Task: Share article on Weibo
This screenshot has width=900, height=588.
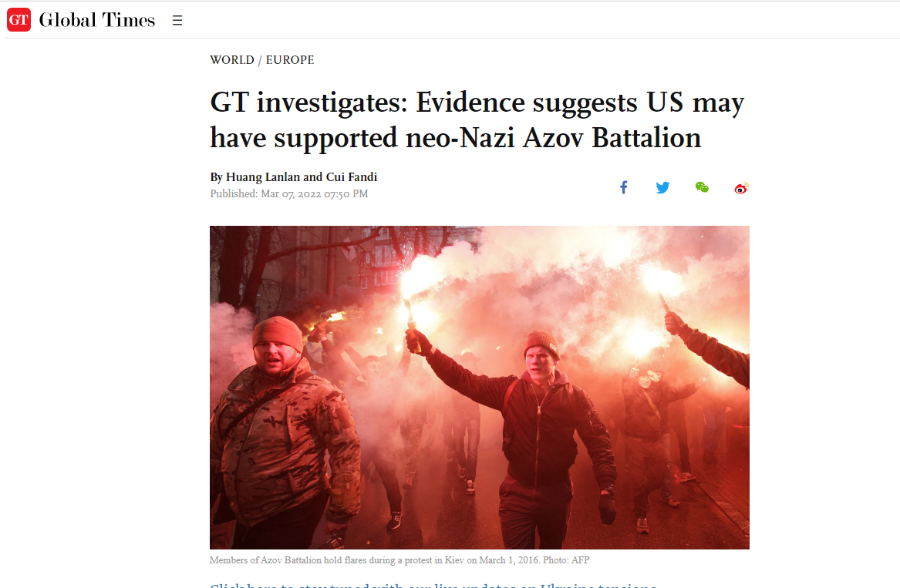Action: (742, 188)
